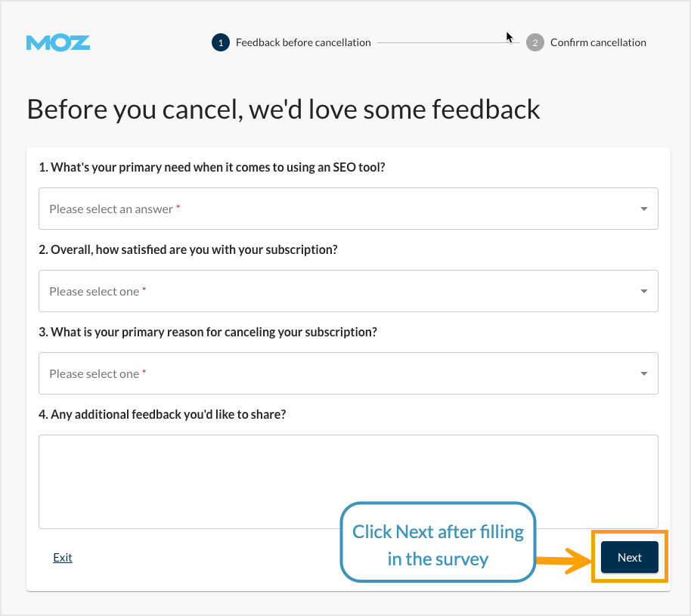
Task: Click the heading Before you cancel
Action: pyautogui.click(x=283, y=110)
